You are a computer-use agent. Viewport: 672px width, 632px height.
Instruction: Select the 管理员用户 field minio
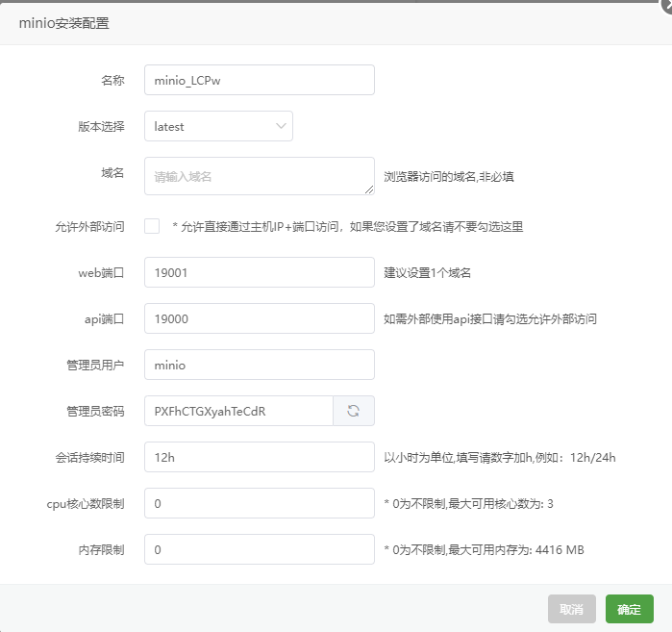click(x=260, y=365)
